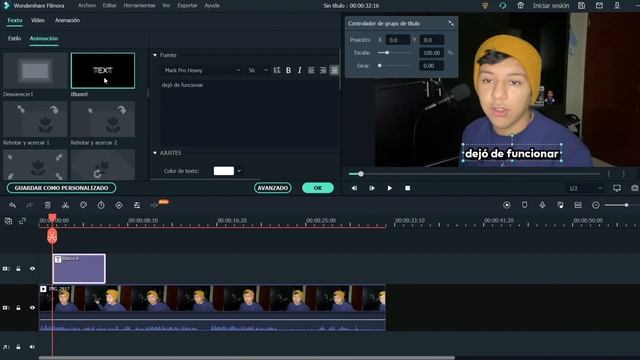
Task: Lock title track 2
Action: click(18, 269)
